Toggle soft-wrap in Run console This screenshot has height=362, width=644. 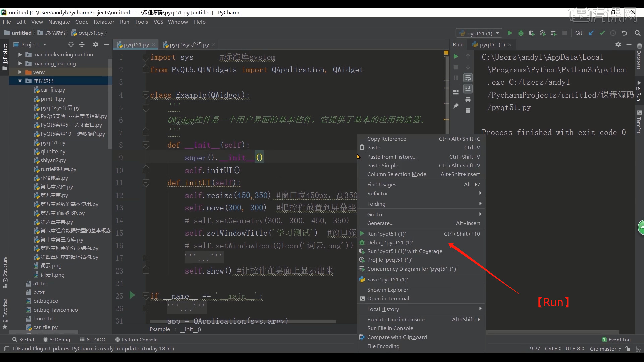[x=468, y=78]
